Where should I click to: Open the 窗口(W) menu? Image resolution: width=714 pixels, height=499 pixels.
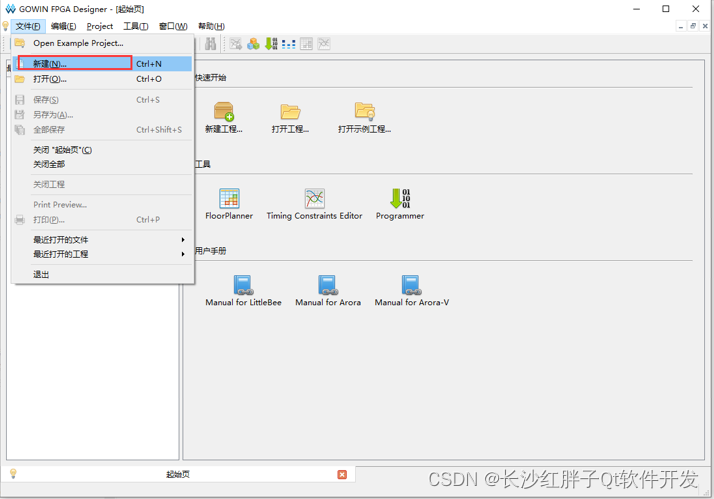173,26
